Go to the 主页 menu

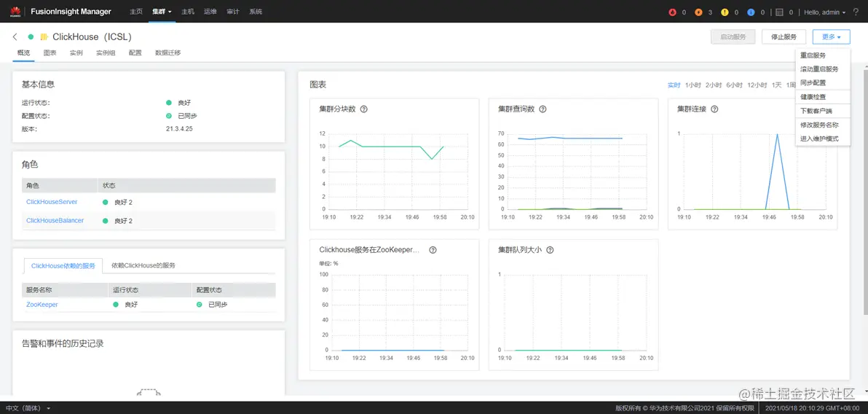[x=135, y=12]
